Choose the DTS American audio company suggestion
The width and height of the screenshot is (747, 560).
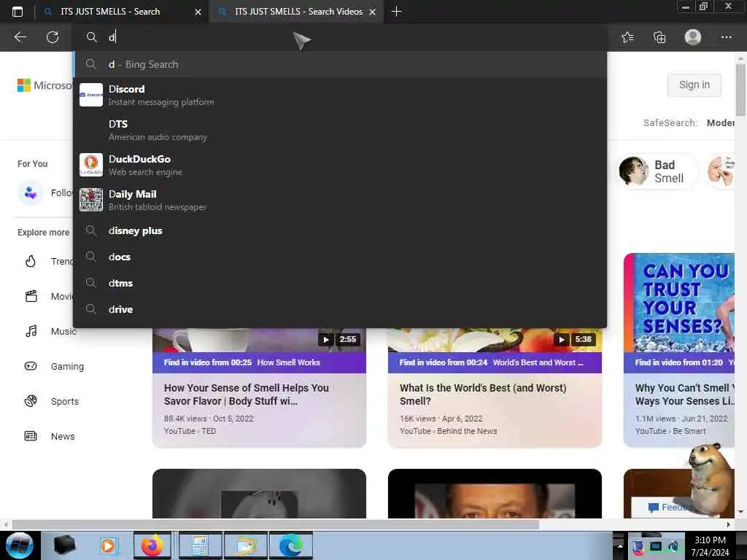tap(340, 130)
